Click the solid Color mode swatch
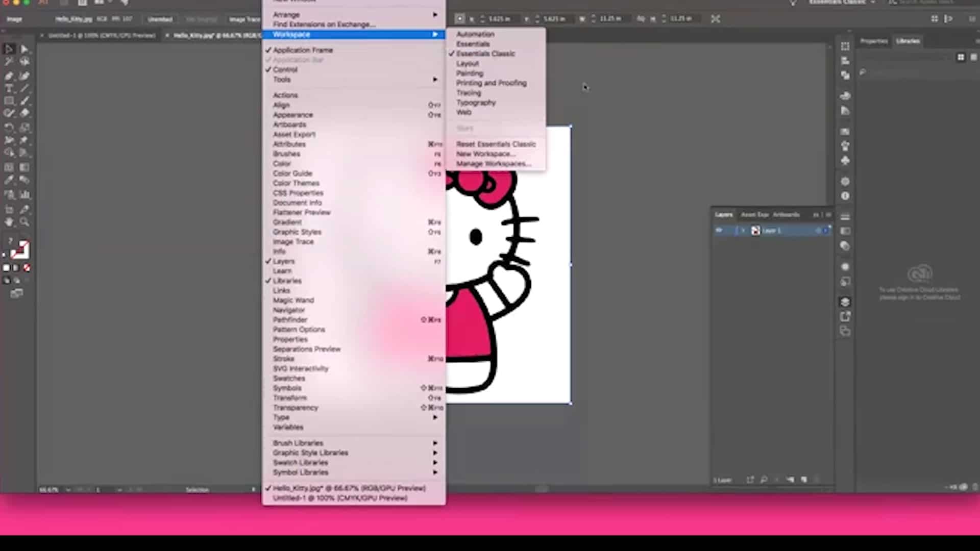The image size is (980, 551). (6, 268)
